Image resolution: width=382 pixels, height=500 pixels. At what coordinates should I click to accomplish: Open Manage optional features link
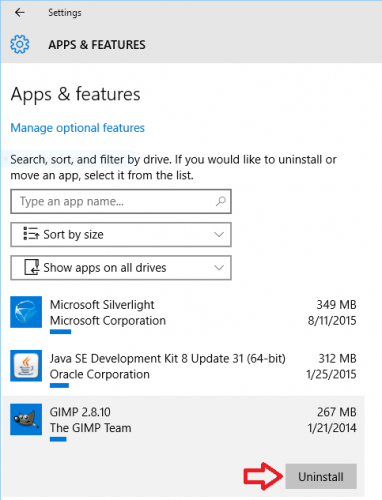tap(78, 128)
